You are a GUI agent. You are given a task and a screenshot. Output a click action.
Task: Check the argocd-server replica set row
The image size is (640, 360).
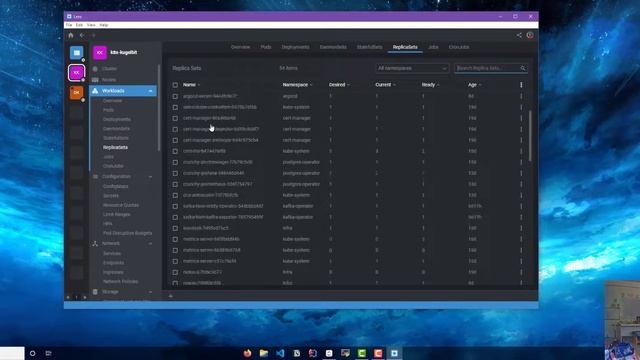click(x=175, y=96)
